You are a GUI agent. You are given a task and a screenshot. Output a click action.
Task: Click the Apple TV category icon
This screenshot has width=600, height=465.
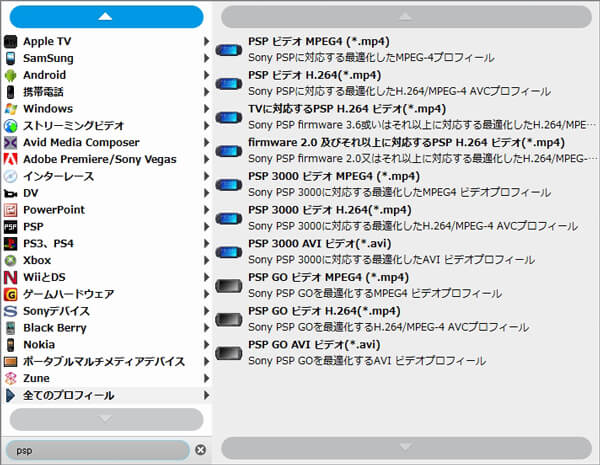coord(11,41)
